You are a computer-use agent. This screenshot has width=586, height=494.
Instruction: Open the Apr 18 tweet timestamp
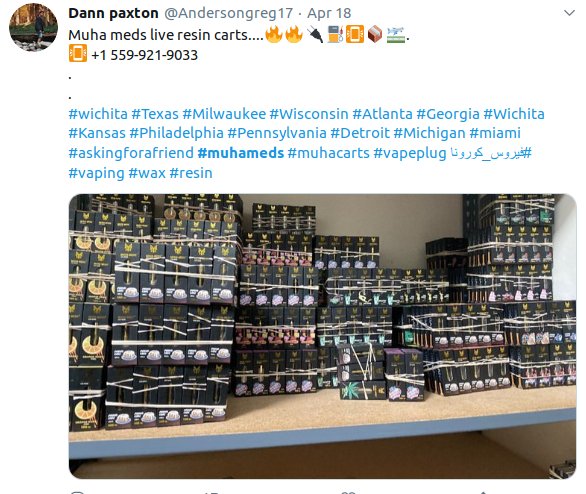[329, 13]
